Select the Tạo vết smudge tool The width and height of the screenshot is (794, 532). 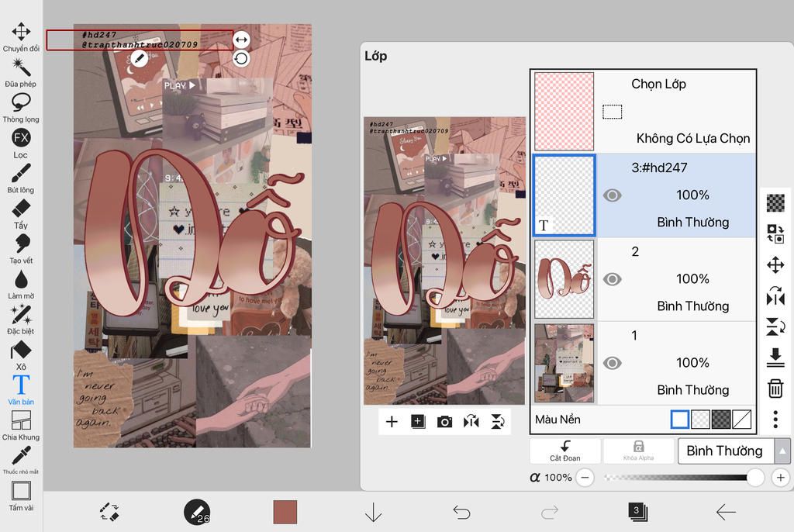click(x=21, y=249)
